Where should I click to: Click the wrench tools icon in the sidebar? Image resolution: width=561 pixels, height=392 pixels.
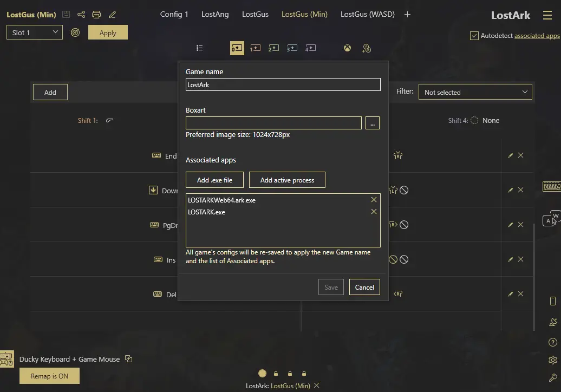tap(553, 378)
